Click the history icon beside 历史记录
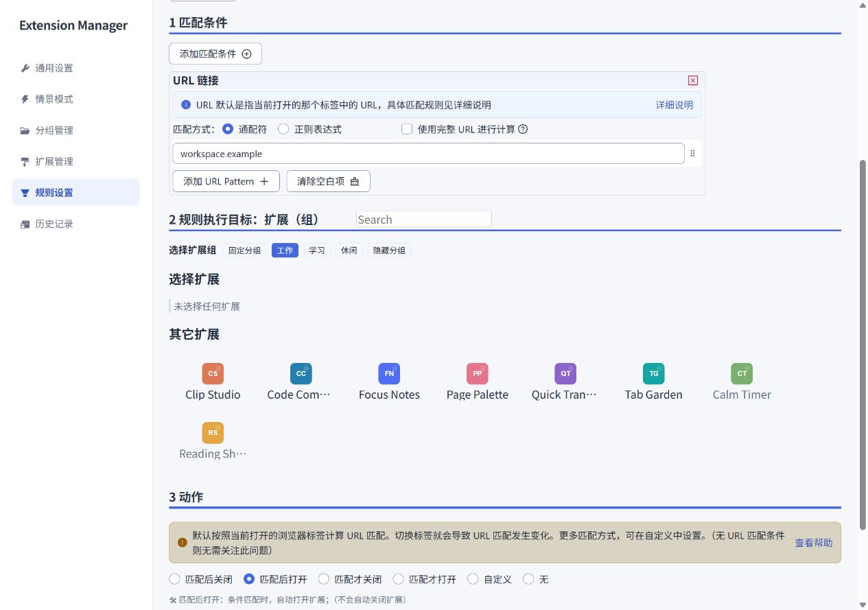Viewport: 868px width, 610px height. [25, 224]
